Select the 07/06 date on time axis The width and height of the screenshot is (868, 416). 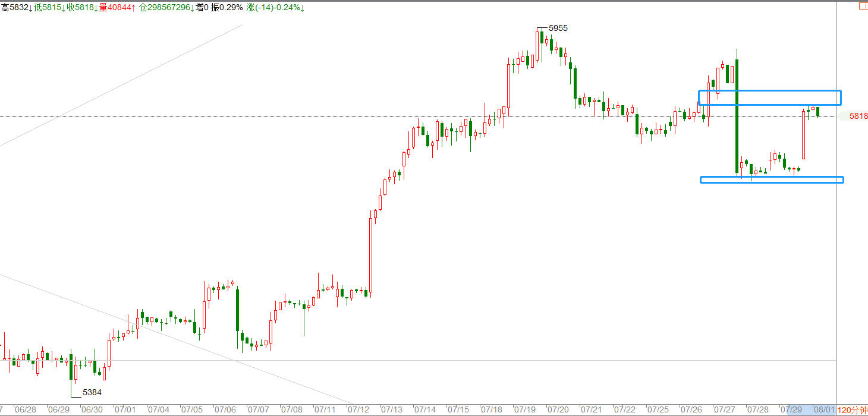pos(225,410)
